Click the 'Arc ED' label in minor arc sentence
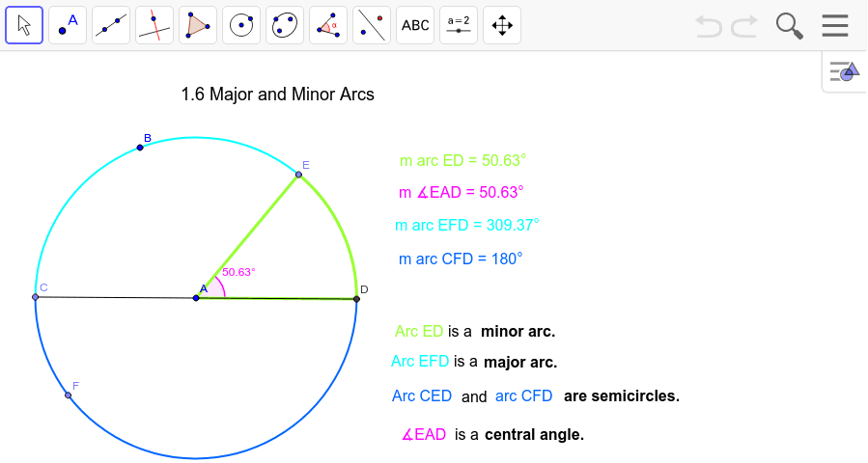Screen dimensions: 868x463 [x=419, y=332]
